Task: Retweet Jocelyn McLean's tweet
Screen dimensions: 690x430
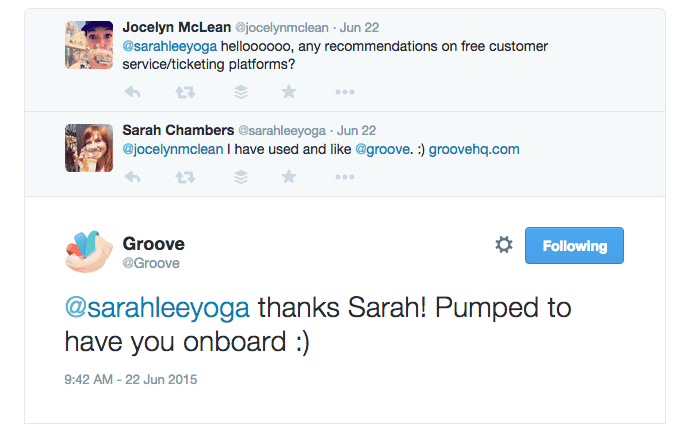Action: pyautogui.click(x=185, y=92)
